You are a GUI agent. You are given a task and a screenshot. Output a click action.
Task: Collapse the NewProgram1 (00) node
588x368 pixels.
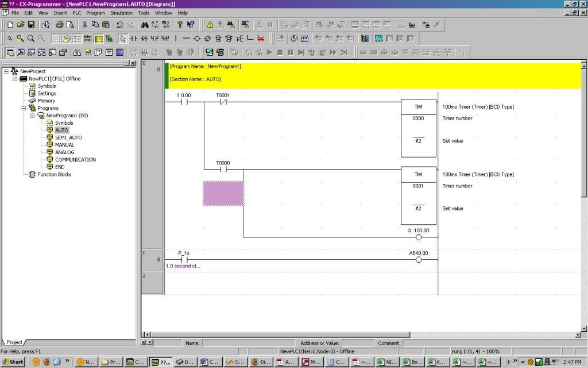click(33, 116)
